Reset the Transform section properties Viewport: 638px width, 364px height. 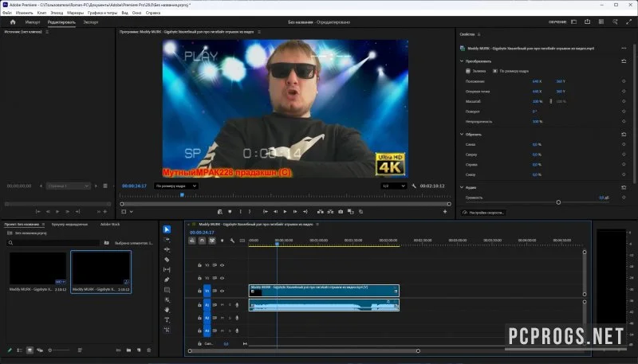[x=624, y=61]
